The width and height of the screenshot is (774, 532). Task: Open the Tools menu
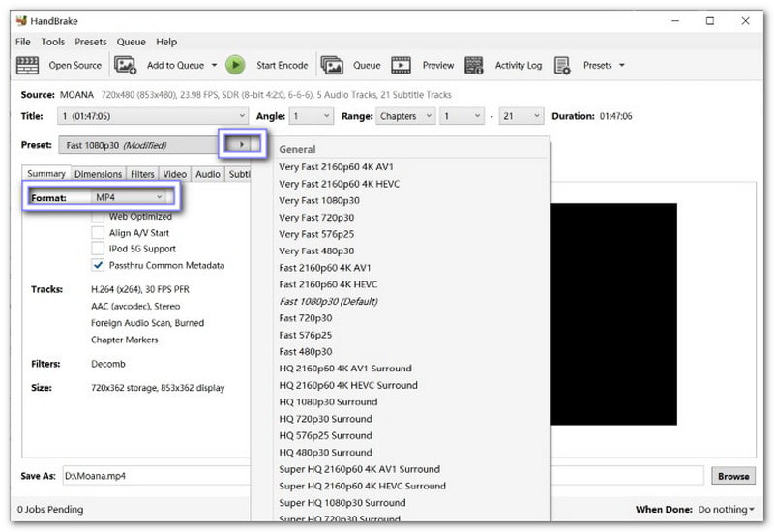tap(53, 42)
